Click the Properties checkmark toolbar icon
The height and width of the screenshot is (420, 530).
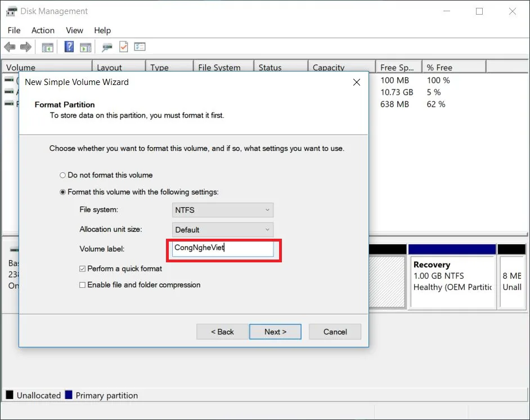click(124, 47)
